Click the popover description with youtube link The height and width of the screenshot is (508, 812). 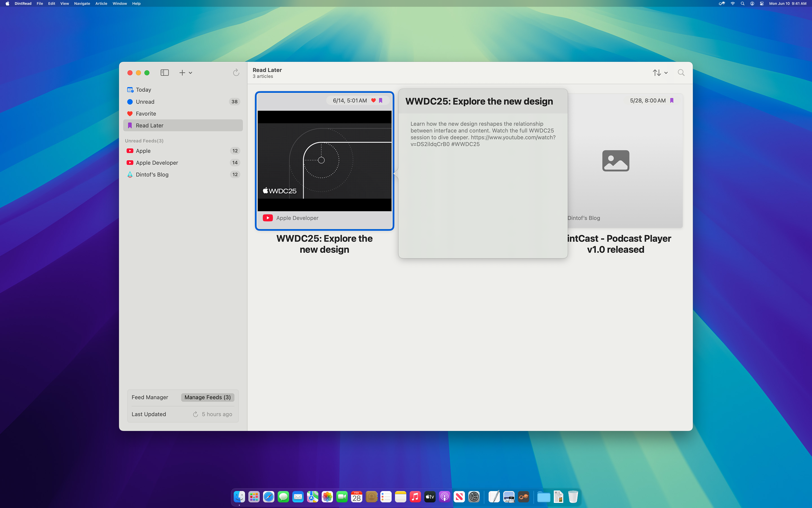[483, 134]
